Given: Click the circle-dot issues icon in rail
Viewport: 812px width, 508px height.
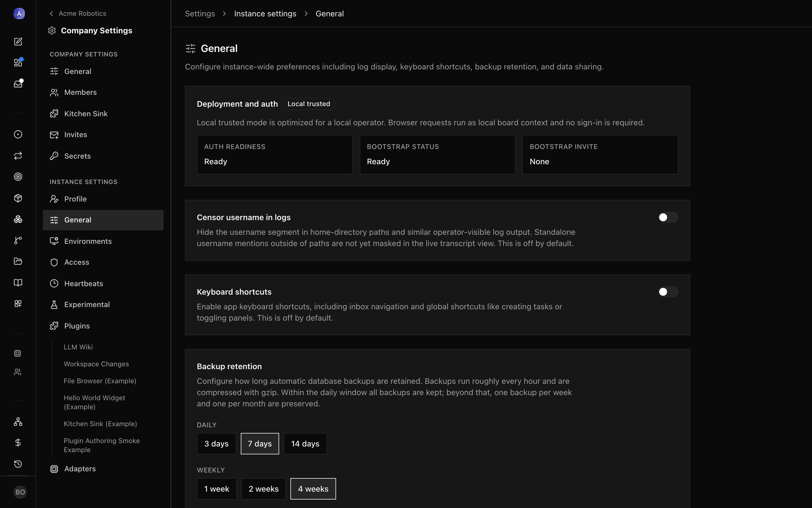Looking at the screenshot, I should tap(18, 134).
